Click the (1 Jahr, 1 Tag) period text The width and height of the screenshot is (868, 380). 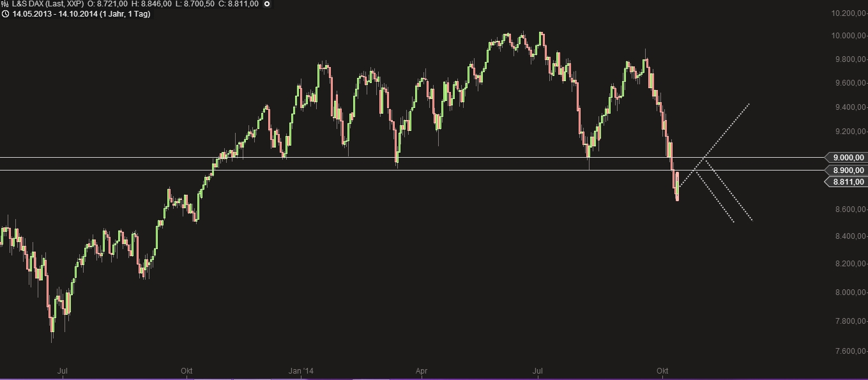click(125, 13)
